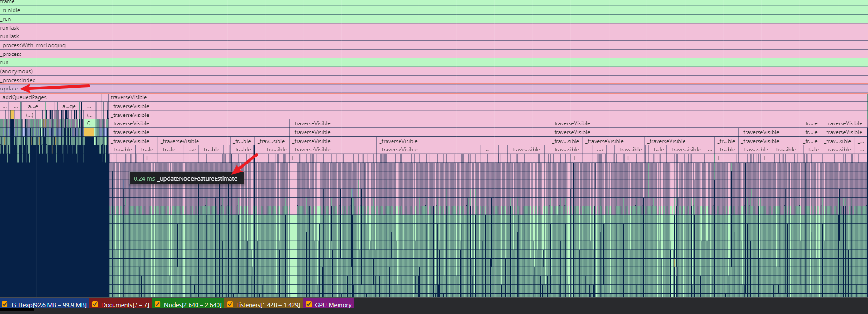Click the run bar above (anonymous)
The image size is (868, 314).
(x=434, y=62)
